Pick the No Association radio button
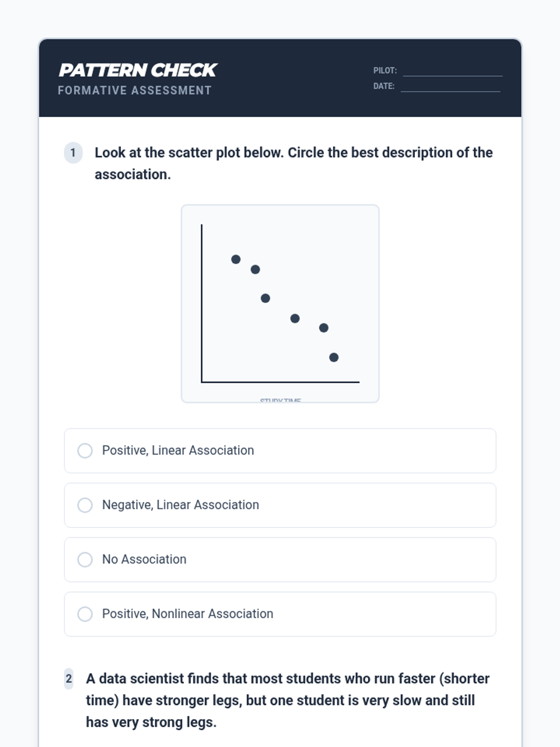Screen dimensions: 560x747 click(x=85, y=559)
